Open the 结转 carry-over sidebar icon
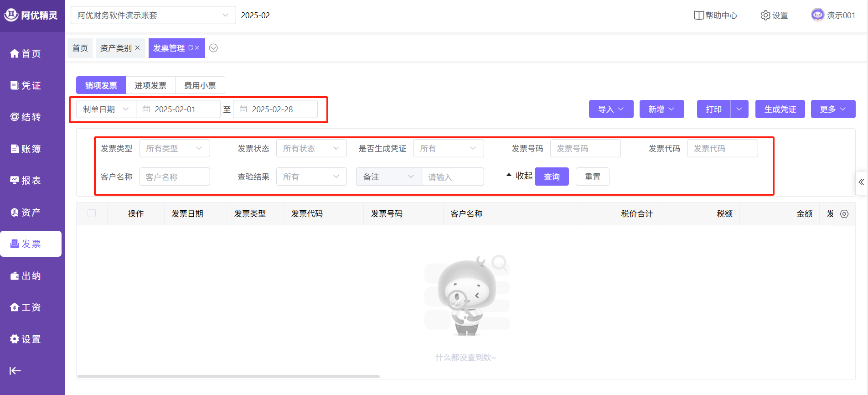The width and height of the screenshot is (868, 395). [15, 117]
